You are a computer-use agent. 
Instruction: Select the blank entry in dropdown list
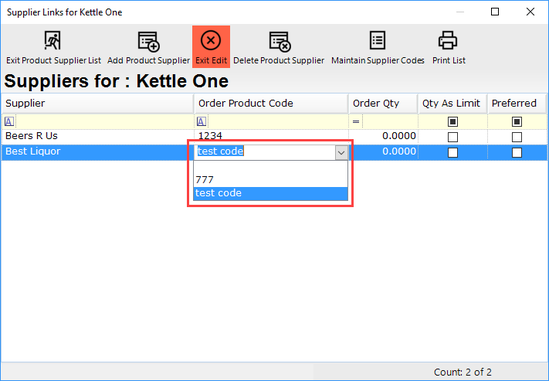coord(270,167)
